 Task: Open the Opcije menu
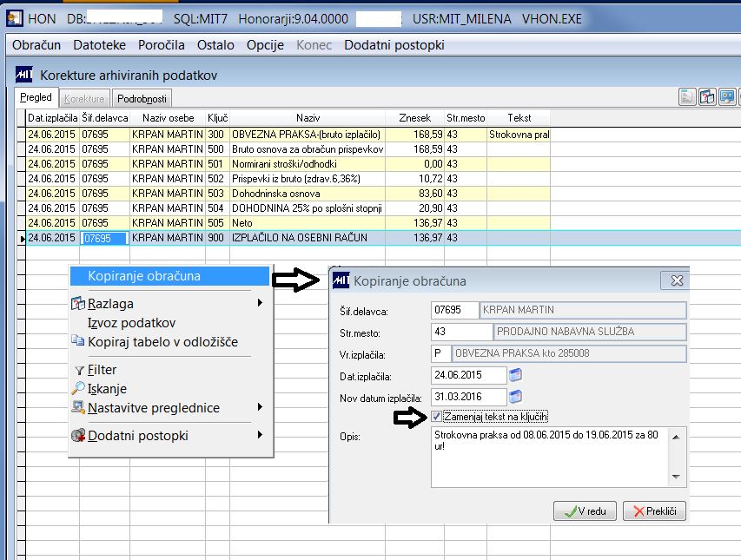(x=265, y=45)
